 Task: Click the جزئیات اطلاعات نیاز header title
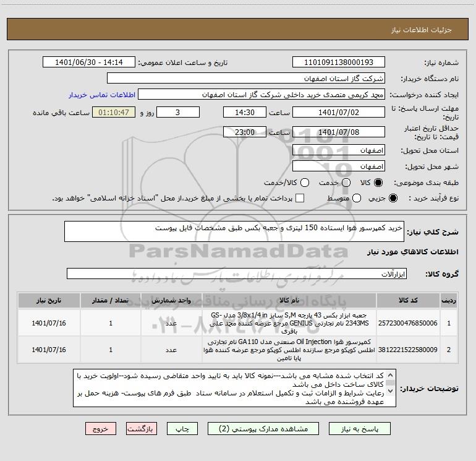point(421,30)
